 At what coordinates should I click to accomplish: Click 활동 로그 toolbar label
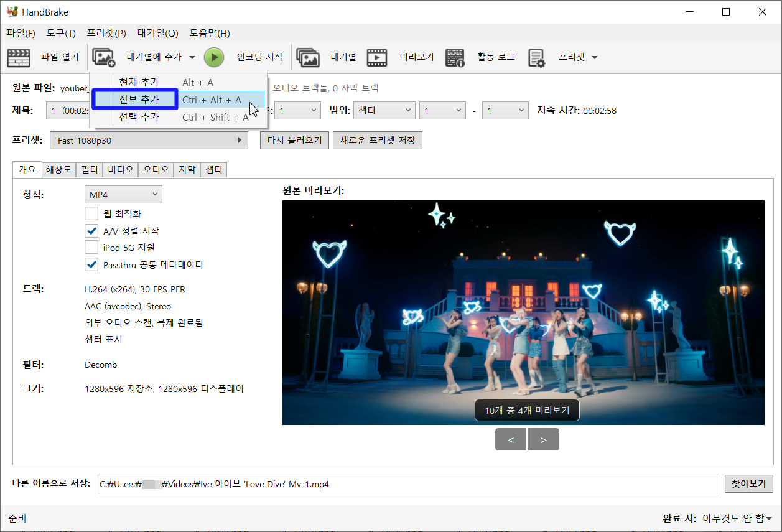coord(496,57)
